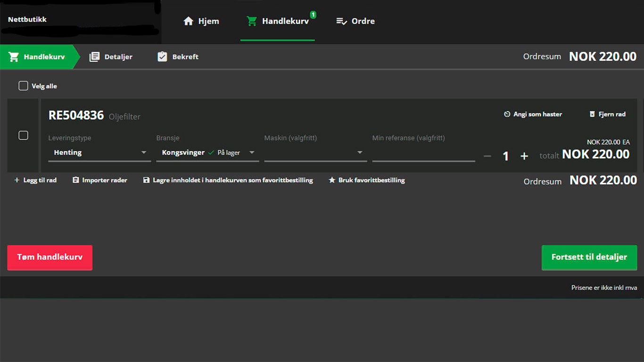Click the unit price NOK 220.00 EA
This screenshot has height=362, width=644.
point(608,142)
